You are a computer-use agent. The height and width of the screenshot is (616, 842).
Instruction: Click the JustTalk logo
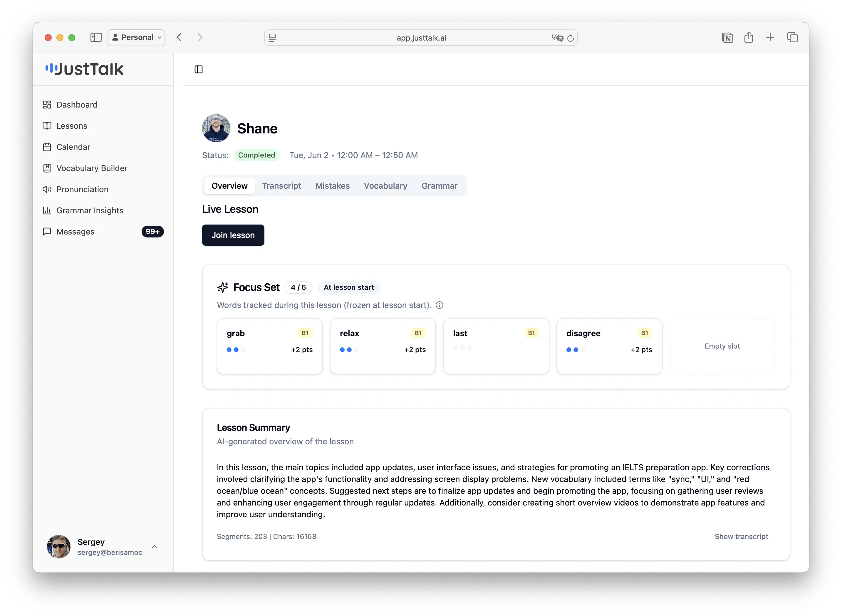point(84,69)
